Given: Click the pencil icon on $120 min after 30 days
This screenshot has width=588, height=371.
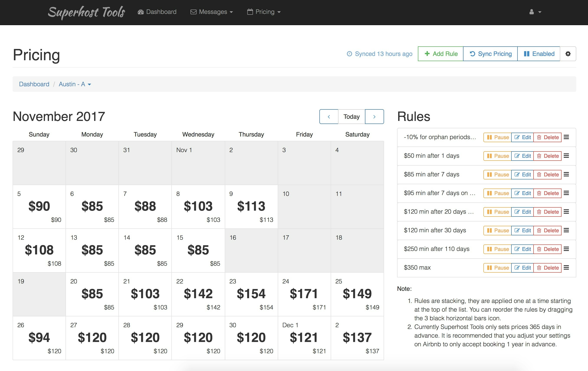Looking at the screenshot, I should 517,231.
